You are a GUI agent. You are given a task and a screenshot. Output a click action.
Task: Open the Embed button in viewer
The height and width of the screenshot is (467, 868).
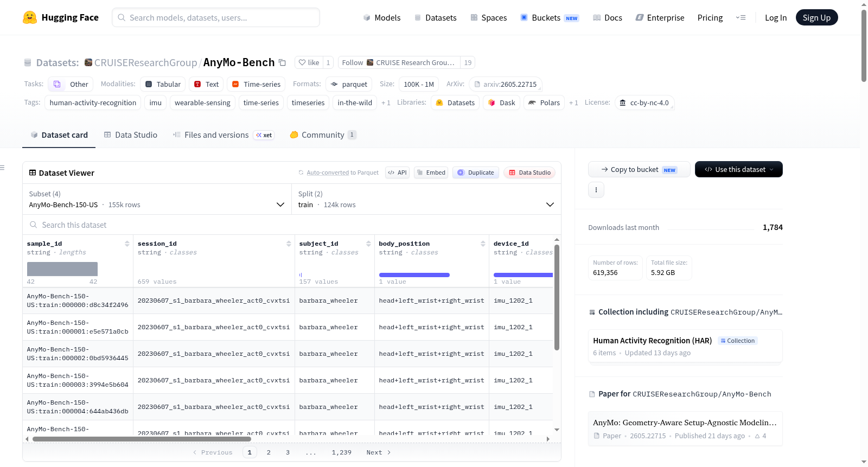[430, 172]
